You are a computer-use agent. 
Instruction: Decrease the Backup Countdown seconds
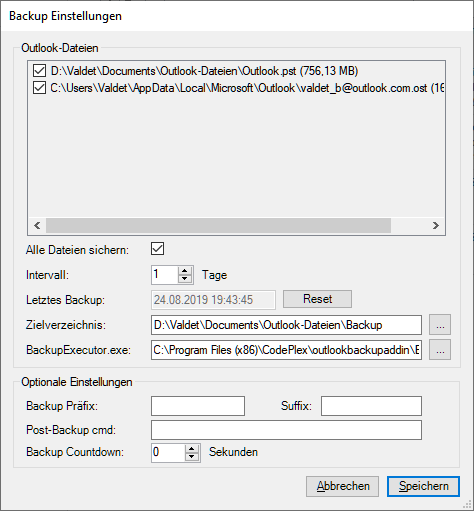point(192,457)
